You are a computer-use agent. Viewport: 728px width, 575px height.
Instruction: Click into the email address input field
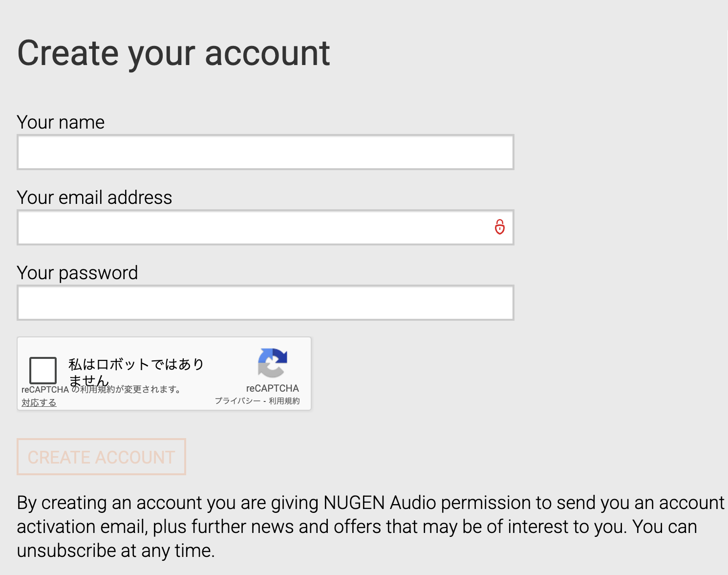[x=254, y=227]
